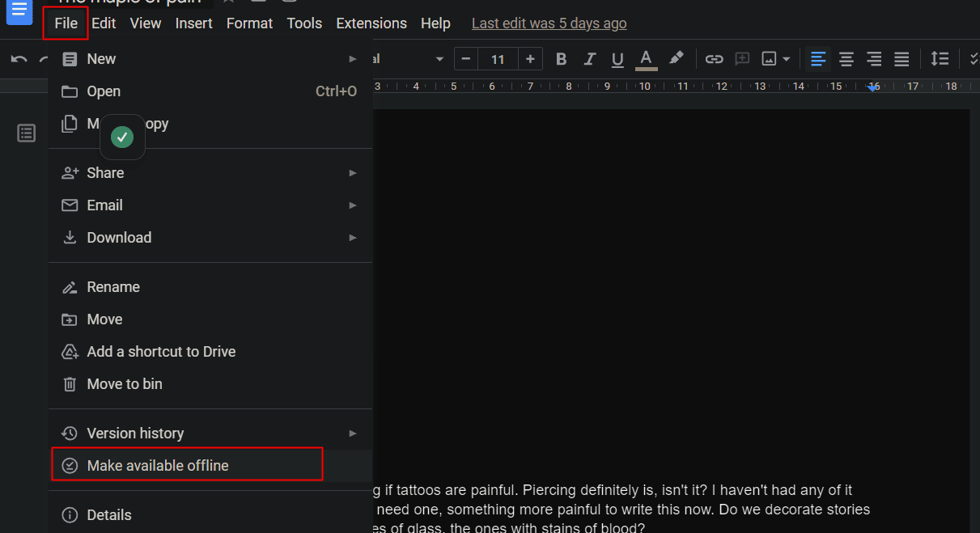
Task: Increase the font size
Action: [x=530, y=59]
